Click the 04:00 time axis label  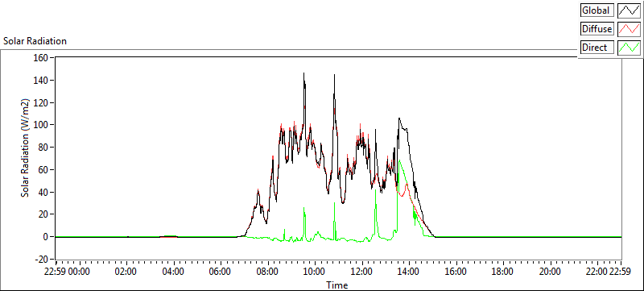pyautogui.click(x=174, y=271)
